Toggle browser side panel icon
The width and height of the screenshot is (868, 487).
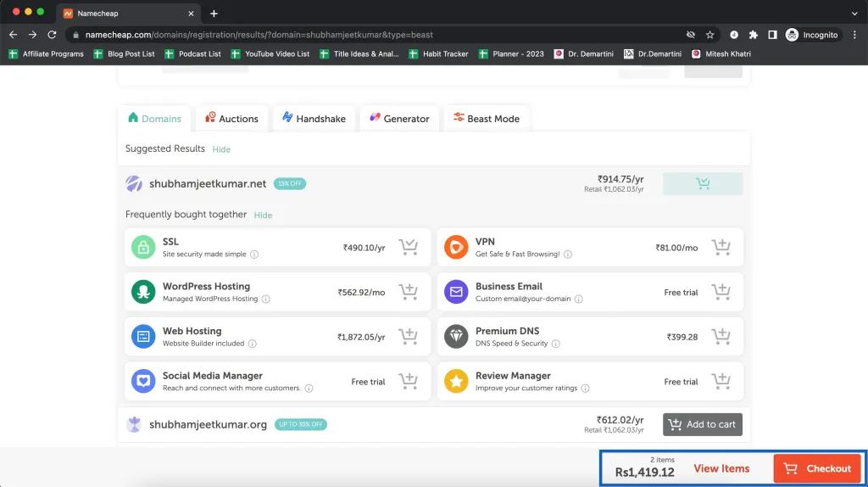tap(772, 35)
